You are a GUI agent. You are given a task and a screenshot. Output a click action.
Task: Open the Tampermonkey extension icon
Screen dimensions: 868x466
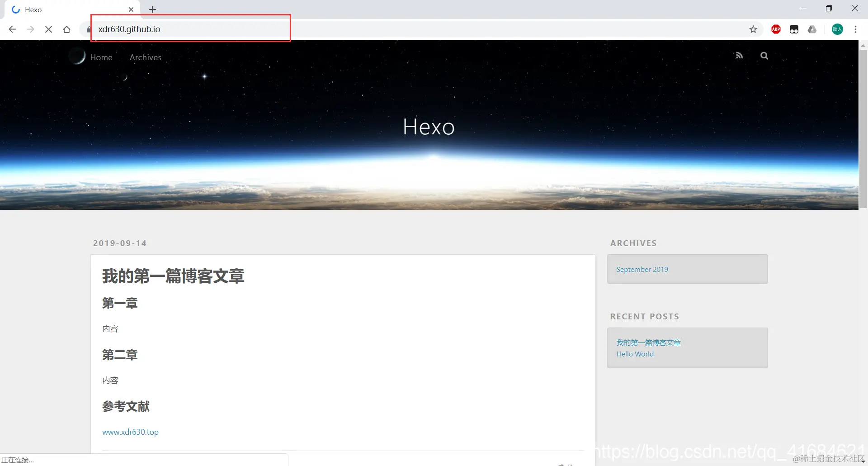(794, 29)
